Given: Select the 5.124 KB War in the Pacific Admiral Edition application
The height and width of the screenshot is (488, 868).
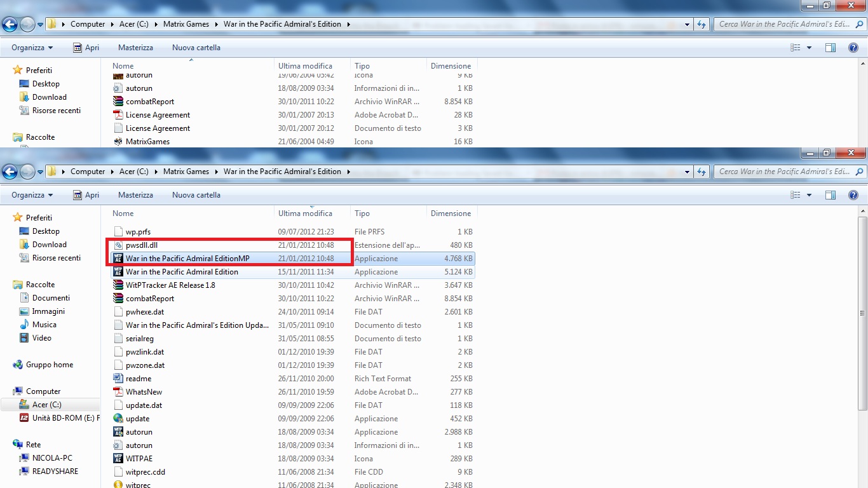Looking at the screenshot, I should click(x=292, y=272).
